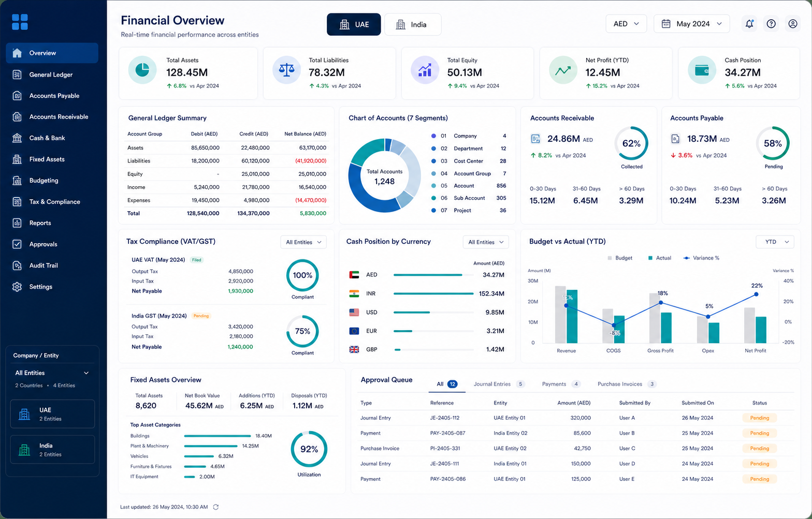The height and width of the screenshot is (519, 812).
Task: Click the Total Accounts donut chart
Action: (x=384, y=175)
